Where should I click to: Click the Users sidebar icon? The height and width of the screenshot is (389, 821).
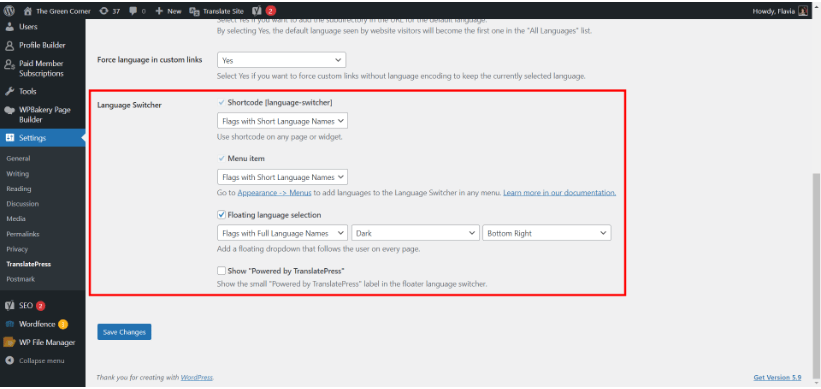(9, 27)
